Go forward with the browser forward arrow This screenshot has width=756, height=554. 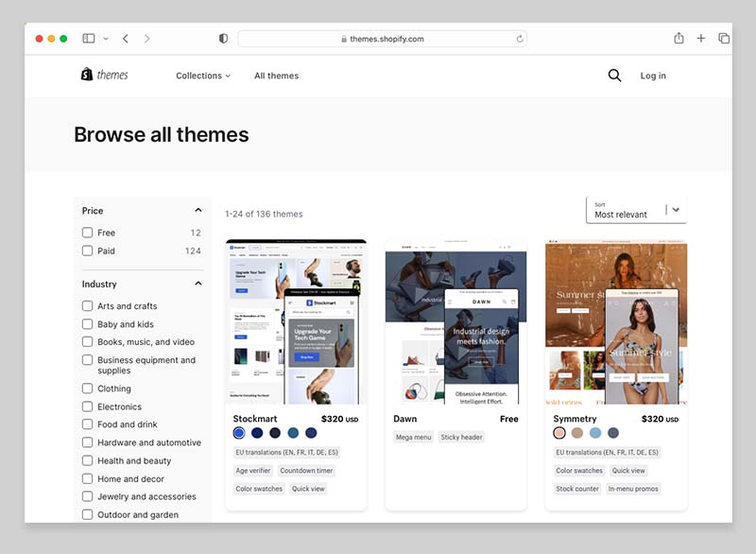[147, 39]
